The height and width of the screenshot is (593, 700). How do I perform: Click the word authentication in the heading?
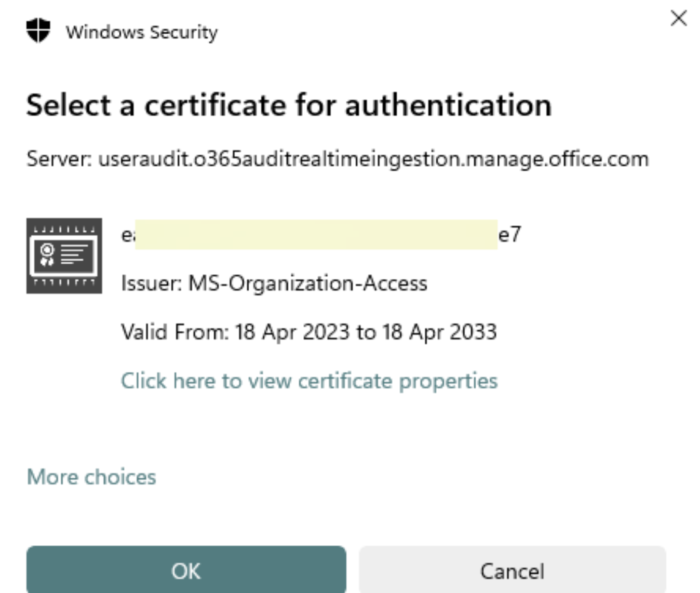point(448,105)
